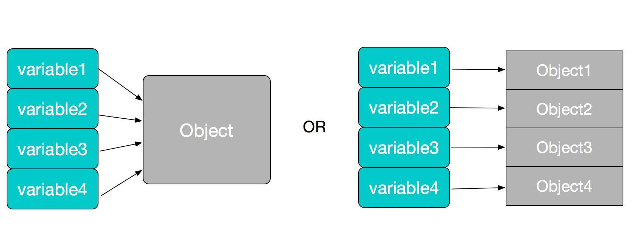Select the right-side variable3 box
The image size is (644, 233).
(x=404, y=147)
